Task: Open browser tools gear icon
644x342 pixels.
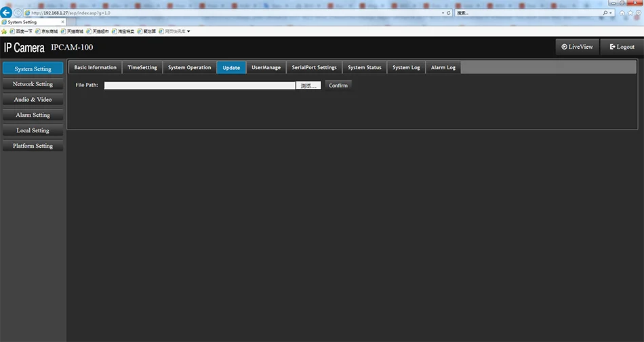Action: pyautogui.click(x=639, y=13)
